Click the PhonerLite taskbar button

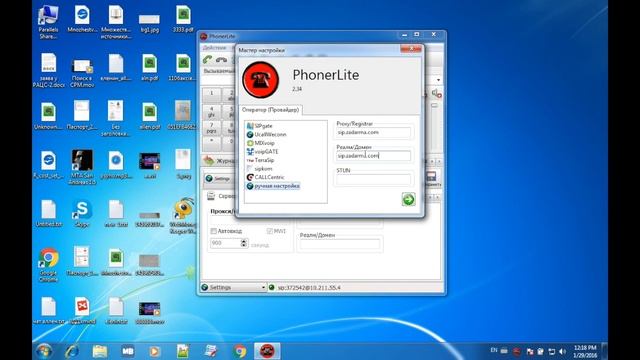click(267, 351)
